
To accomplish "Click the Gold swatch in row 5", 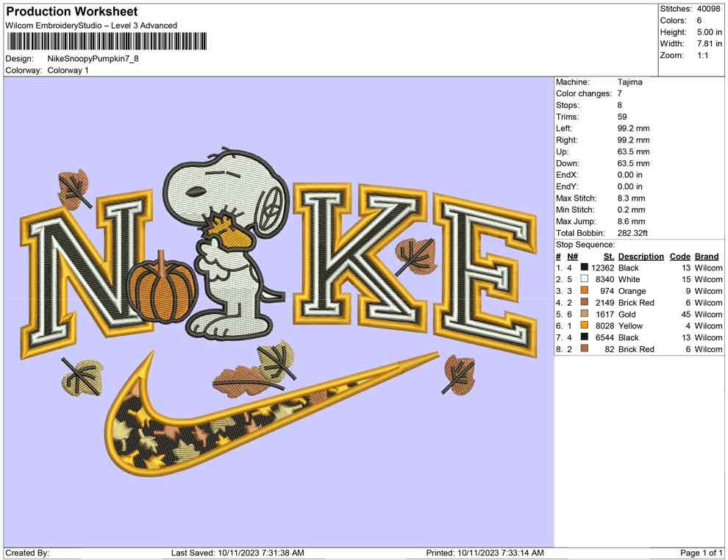I will [585, 314].
